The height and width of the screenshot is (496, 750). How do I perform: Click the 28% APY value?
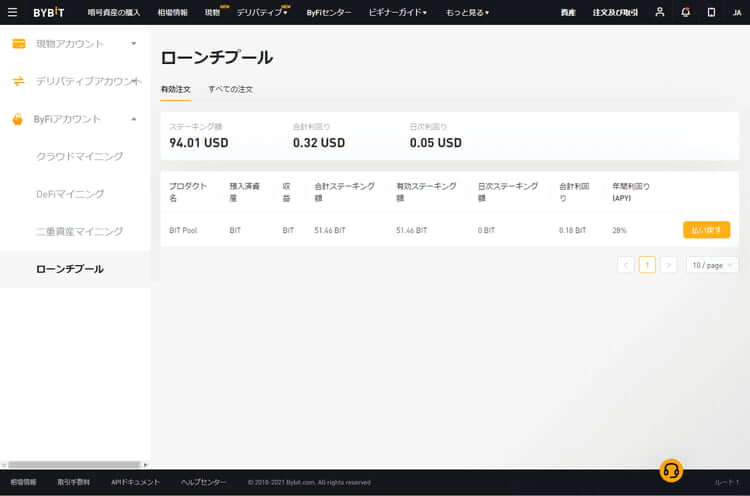click(x=619, y=231)
